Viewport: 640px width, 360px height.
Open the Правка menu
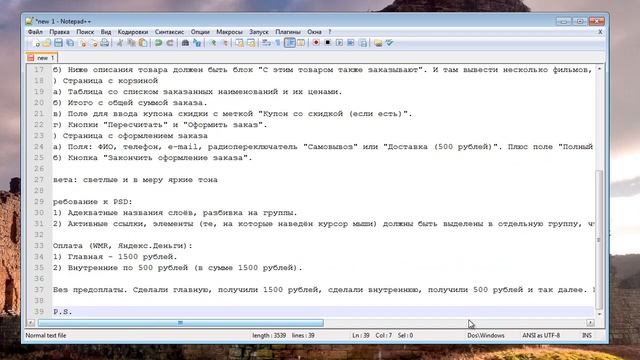[x=59, y=32]
